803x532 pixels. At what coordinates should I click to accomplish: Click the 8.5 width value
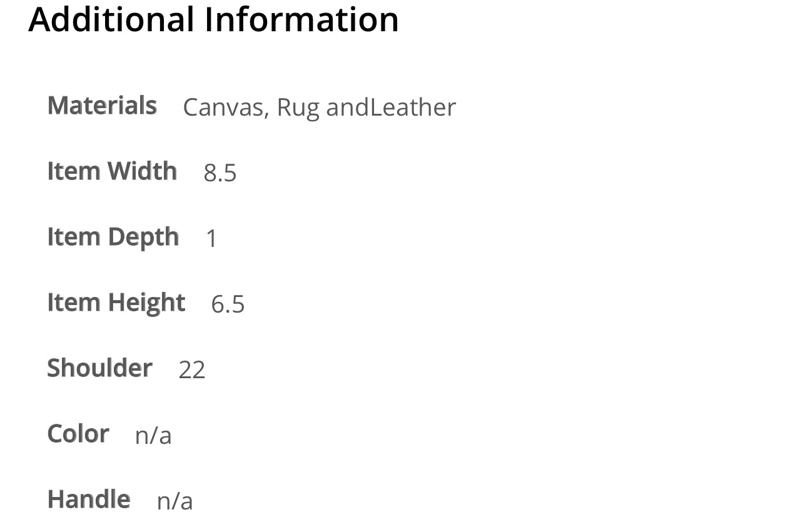click(220, 173)
